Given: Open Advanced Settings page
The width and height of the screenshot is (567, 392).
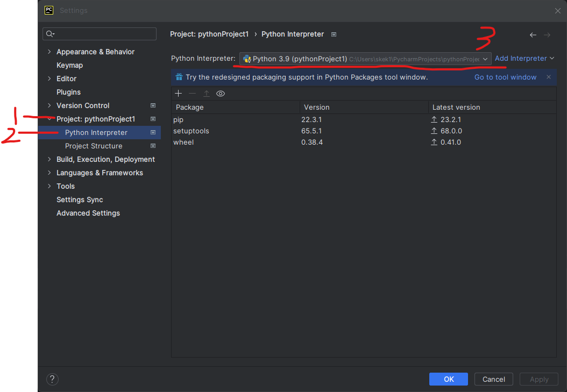Looking at the screenshot, I should click(88, 213).
